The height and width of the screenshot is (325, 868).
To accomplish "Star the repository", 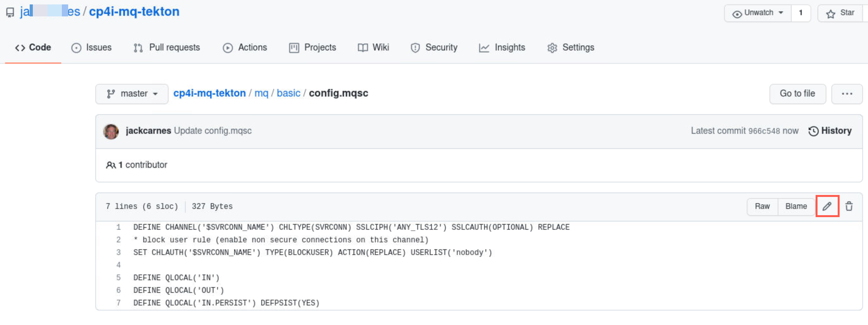I will (x=840, y=13).
